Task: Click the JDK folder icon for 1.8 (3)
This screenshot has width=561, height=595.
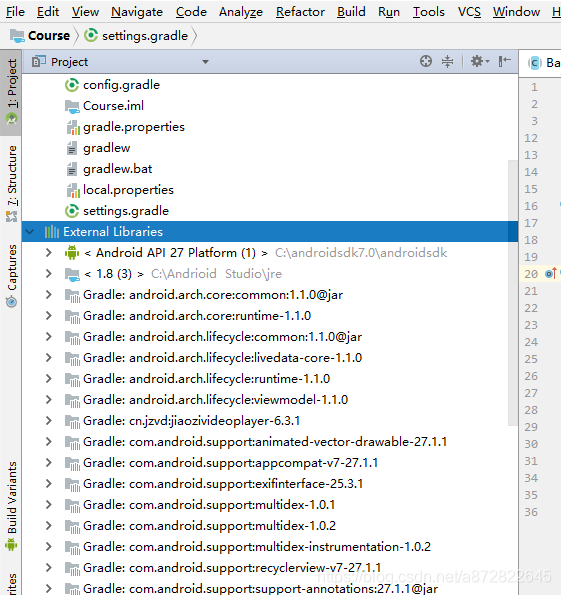Action: [x=72, y=274]
